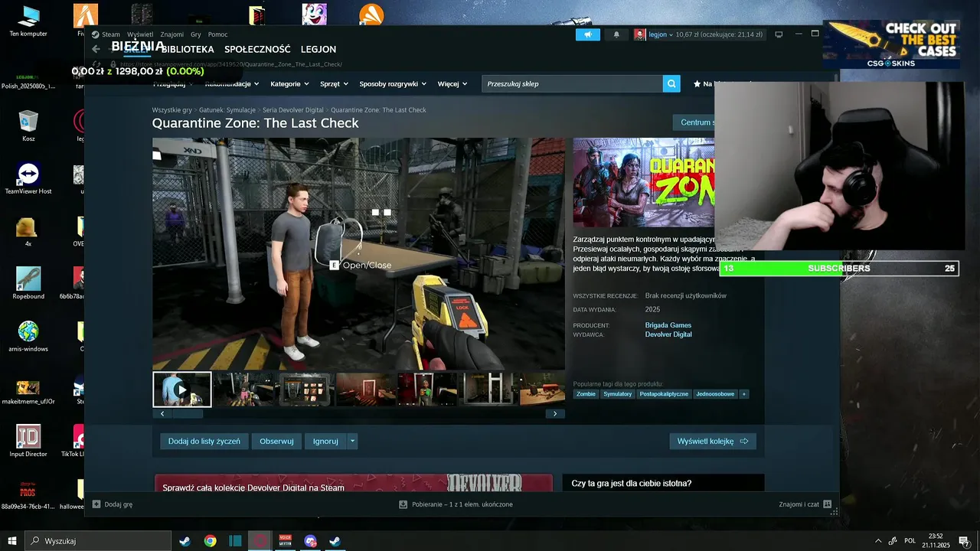Viewport: 980px width, 551px height.
Task: Open the legjon account dropdown
Action: (x=661, y=34)
